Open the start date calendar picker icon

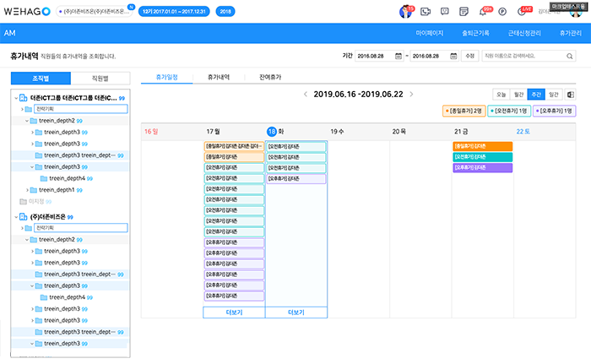click(x=399, y=56)
